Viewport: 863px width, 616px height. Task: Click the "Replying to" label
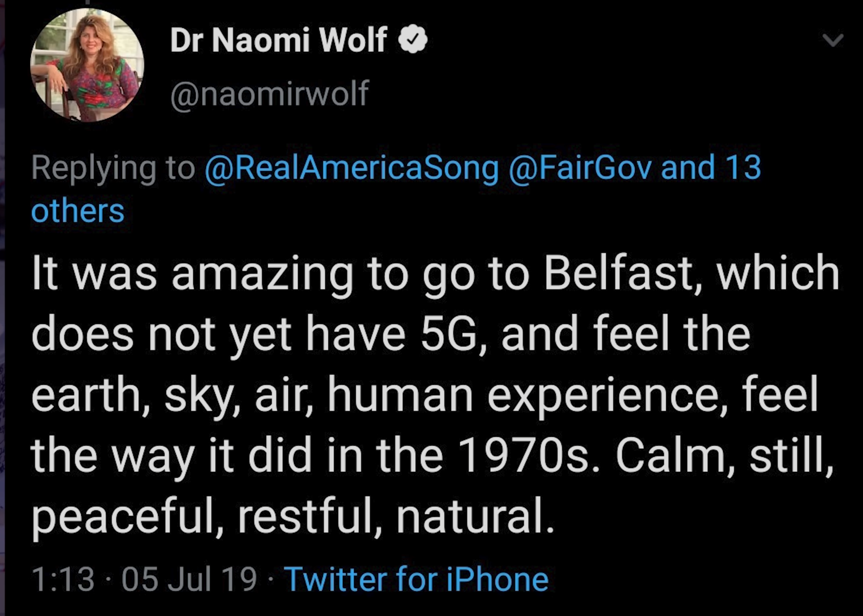click(113, 168)
